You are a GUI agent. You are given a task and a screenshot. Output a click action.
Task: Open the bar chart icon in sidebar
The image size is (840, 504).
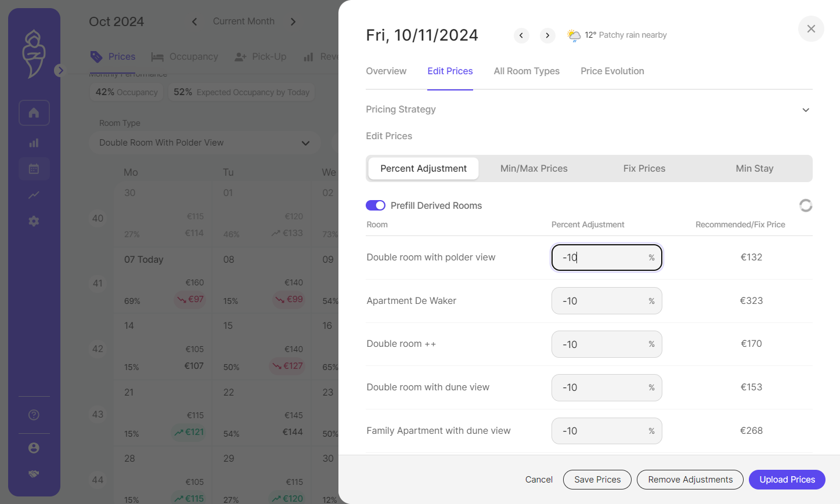click(34, 143)
